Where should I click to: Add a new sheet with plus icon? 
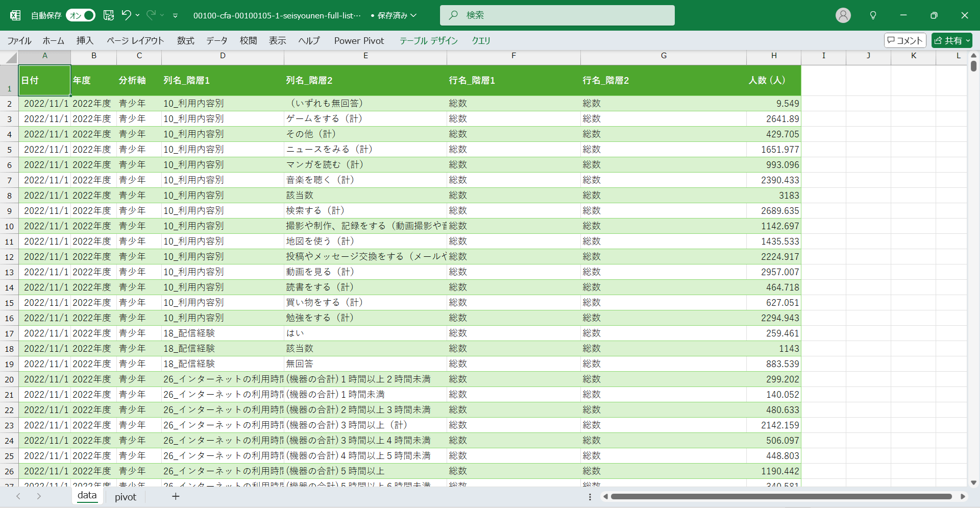point(176,496)
